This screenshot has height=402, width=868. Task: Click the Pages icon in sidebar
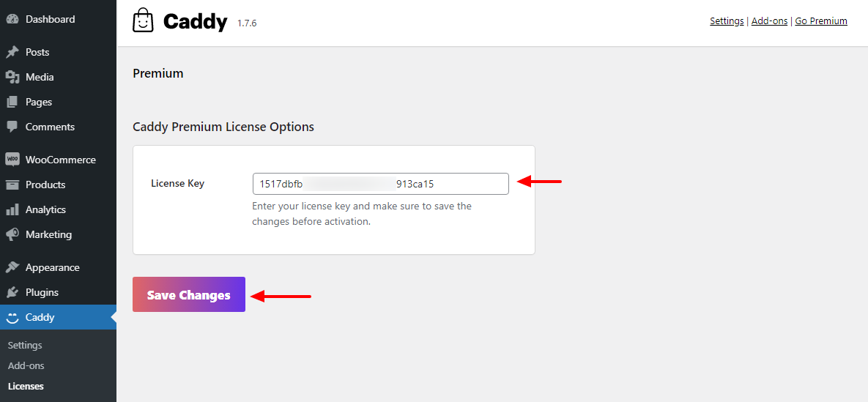tap(12, 102)
